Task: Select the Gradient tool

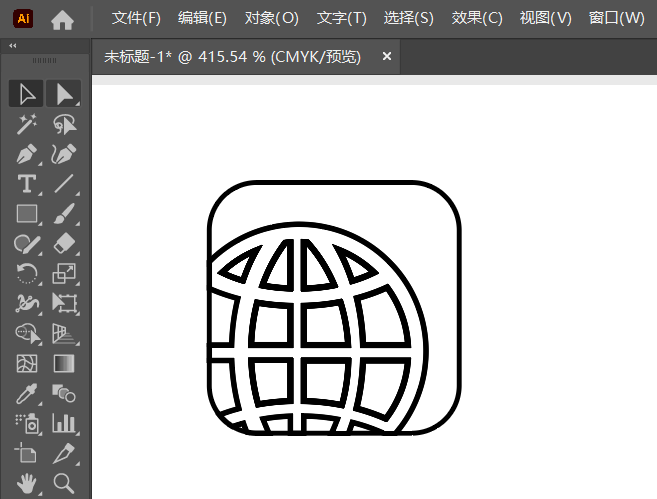Action: (64, 363)
